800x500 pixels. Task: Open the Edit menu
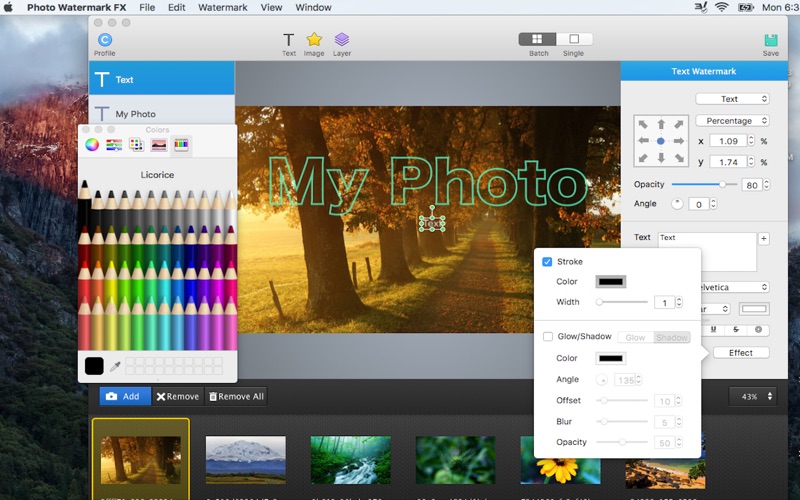click(177, 7)
